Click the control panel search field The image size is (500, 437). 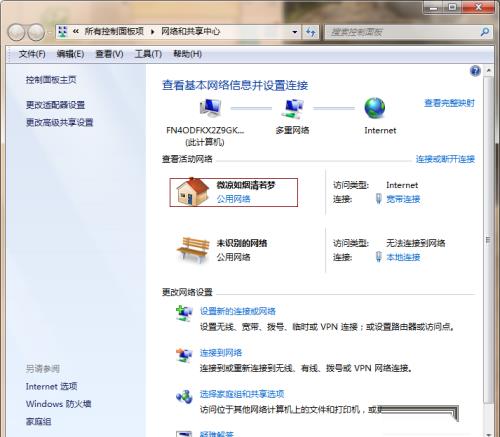coord(403,32)
